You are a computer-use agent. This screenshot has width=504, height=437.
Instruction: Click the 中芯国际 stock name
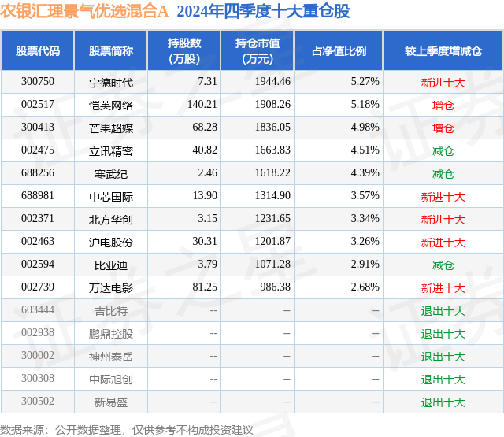(x=111, y=197)
